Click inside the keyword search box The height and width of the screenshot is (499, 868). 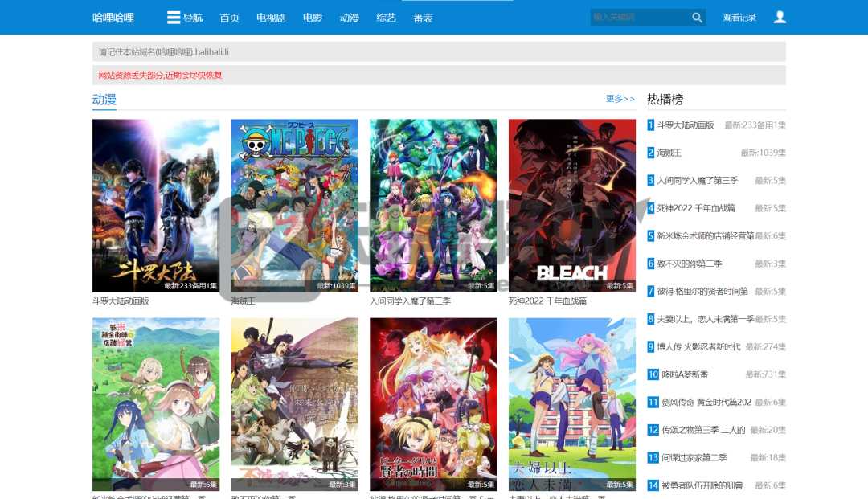tap(635, 17)
